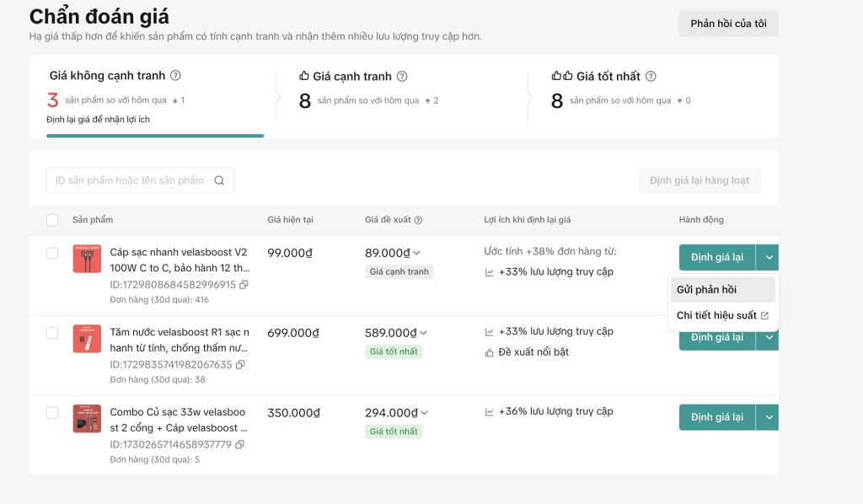Copy product ID 1729835741982067635

click(x=240, y=365)
